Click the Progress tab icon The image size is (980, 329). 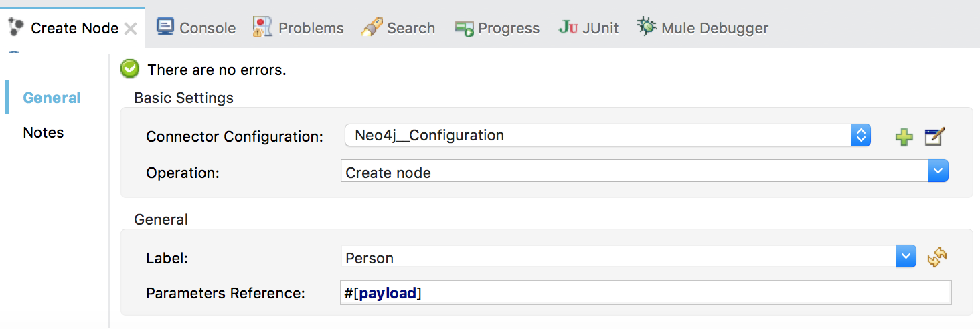pyautogui.click(x=465, y=28)
